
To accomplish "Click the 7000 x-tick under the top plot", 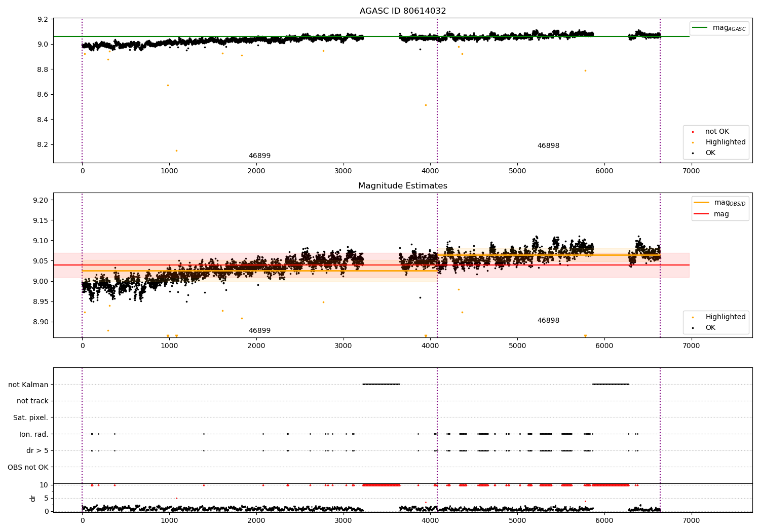I will click(691, 171).
